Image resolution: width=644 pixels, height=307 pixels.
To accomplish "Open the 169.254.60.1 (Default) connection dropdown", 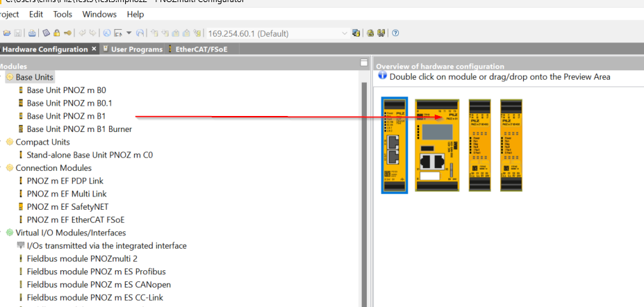I will click(x=345, y=33).
